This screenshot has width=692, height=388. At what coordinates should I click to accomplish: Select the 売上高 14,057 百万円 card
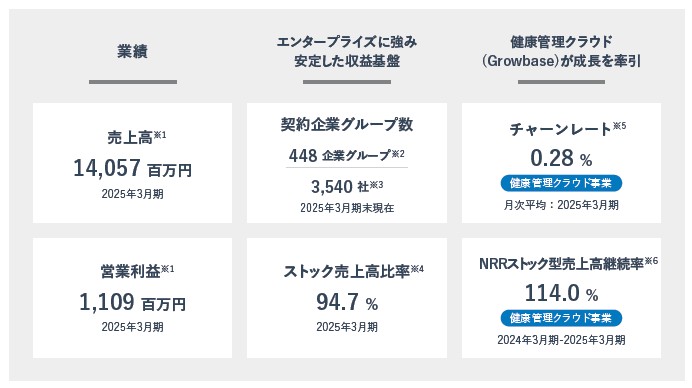click(x=132, y=163)
